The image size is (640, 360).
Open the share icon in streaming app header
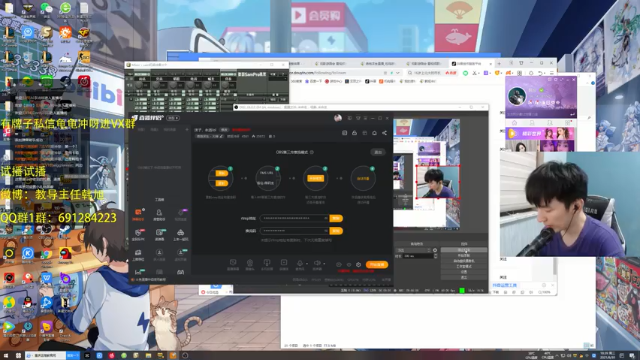point(384,133)
